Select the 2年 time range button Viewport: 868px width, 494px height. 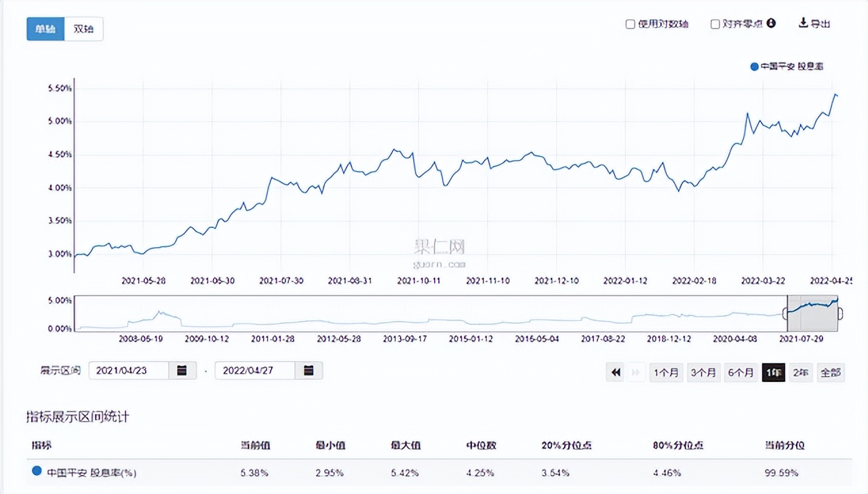coord(800,372)
